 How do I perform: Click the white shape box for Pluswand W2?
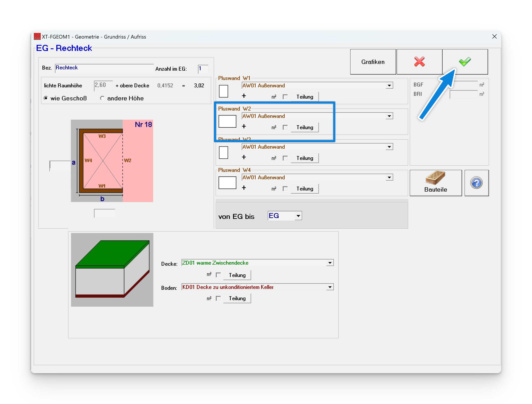pyautogui.click(x=227, y=121)
